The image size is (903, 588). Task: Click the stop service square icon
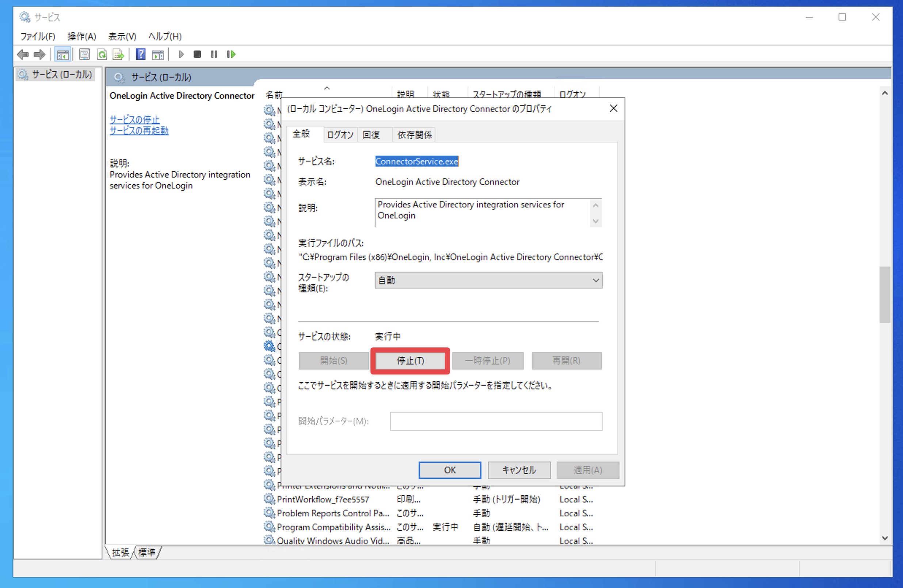click(197, 54)
